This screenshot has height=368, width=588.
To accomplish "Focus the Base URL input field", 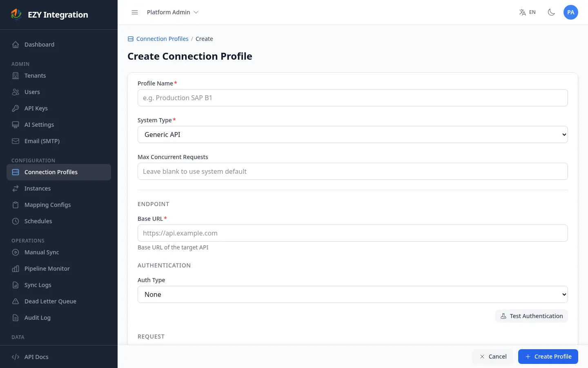I will pos(353,233).
